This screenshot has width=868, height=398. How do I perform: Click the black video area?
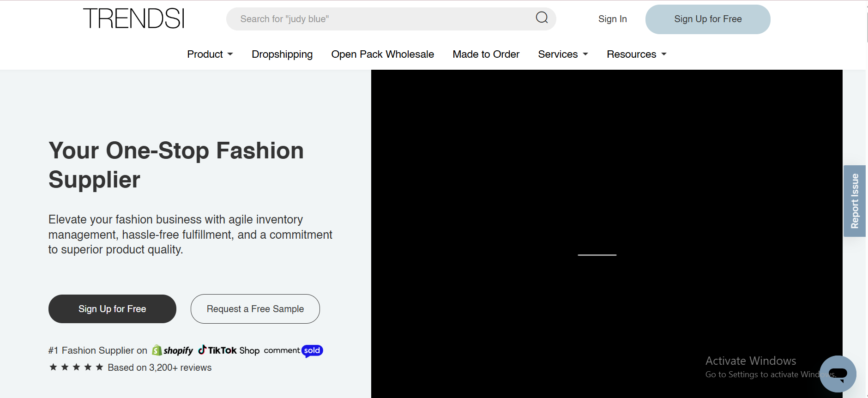[x=607, y=234]
